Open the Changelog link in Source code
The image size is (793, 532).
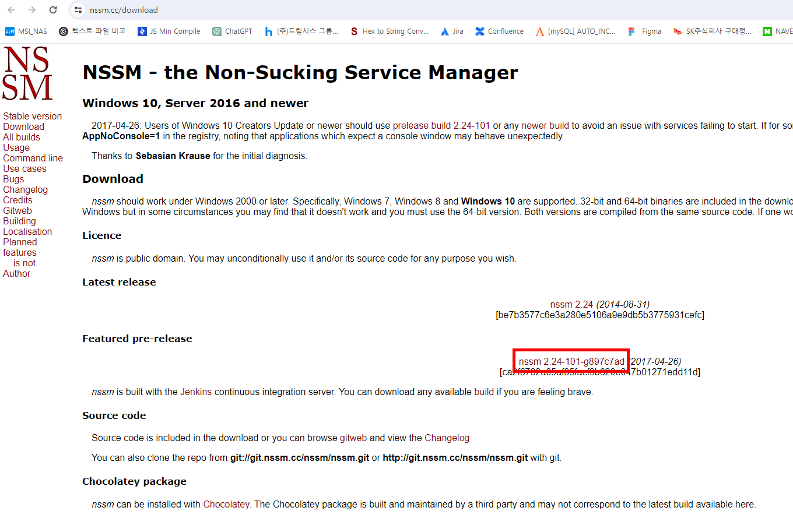pyautogui.click(x=447, y=438)
